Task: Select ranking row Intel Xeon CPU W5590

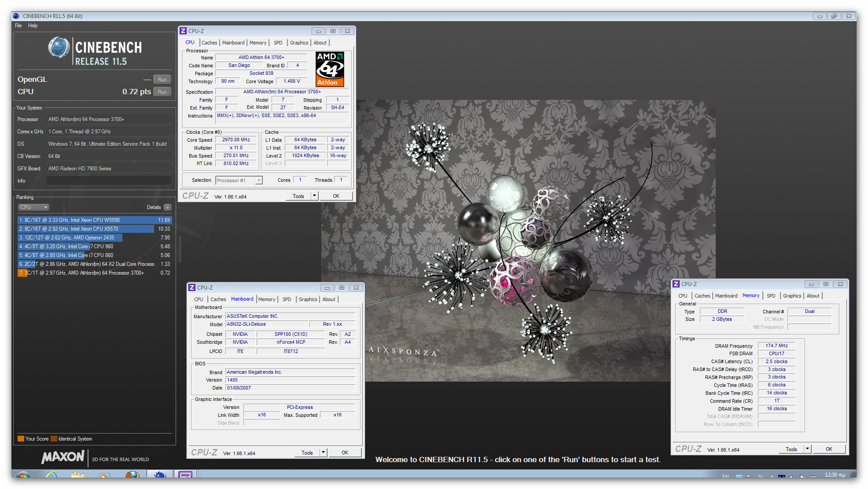Action: 95,220
